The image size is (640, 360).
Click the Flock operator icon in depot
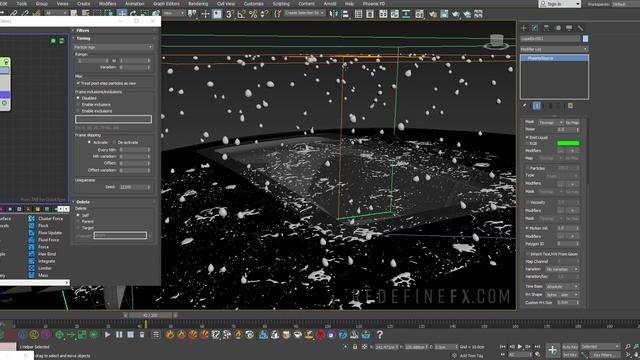point(31,226)
